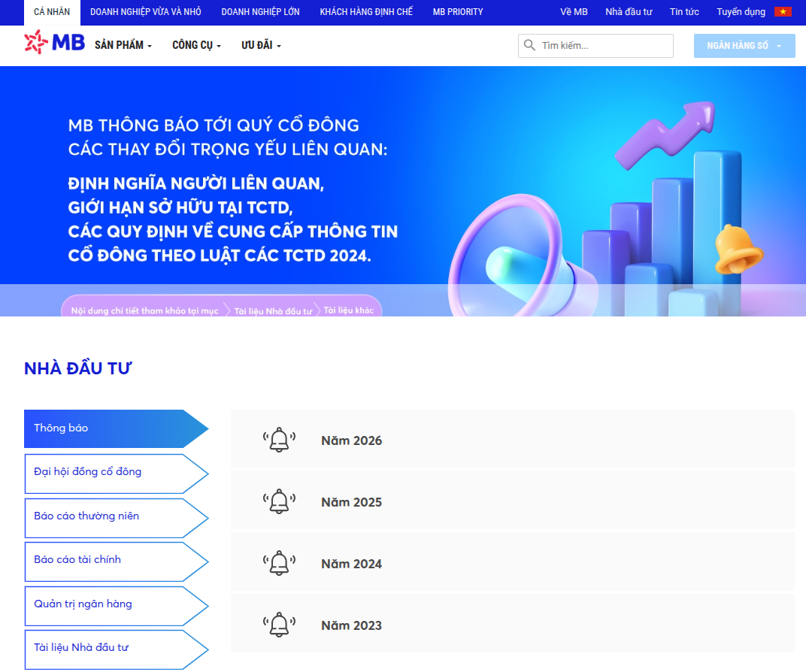Viewport: 806px width, 672px height.
Task: Switch to DOANH NGHIỆP LỚN tab
Action: point(261,12)
